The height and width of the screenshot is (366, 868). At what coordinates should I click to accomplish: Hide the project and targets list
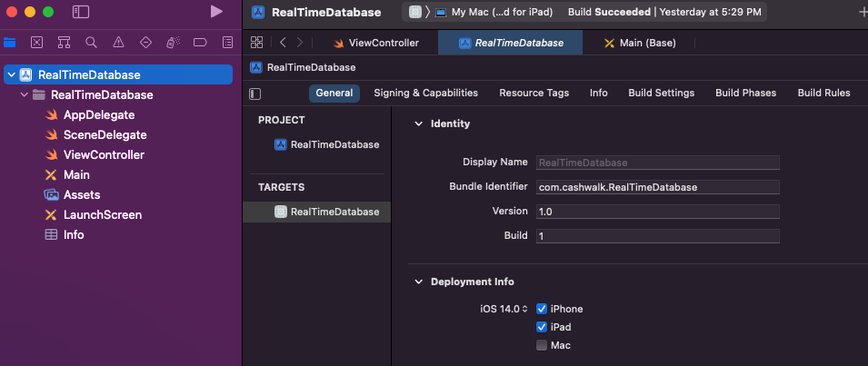click(x=255, y=94)
